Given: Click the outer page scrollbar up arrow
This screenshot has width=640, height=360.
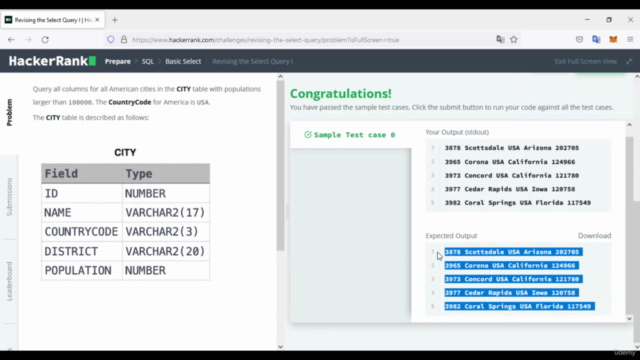Looking at the screenshot, I should 637,76.
